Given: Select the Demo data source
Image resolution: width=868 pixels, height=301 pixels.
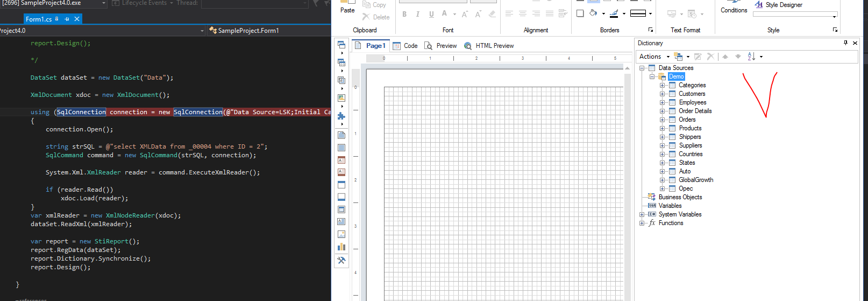Looking at the screenshot, I should (x=677, y=76).
